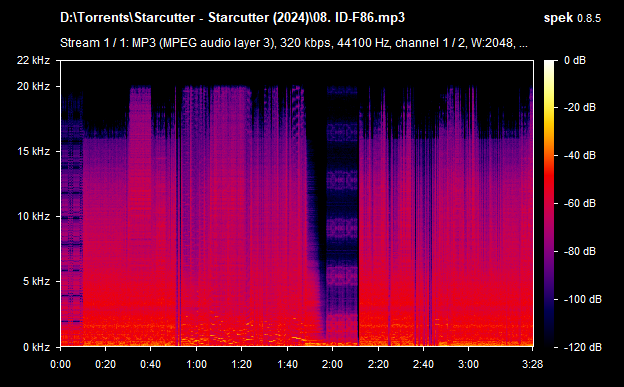
Task: Click the 2:00 time axis label
Action: (x=332, y=364)
